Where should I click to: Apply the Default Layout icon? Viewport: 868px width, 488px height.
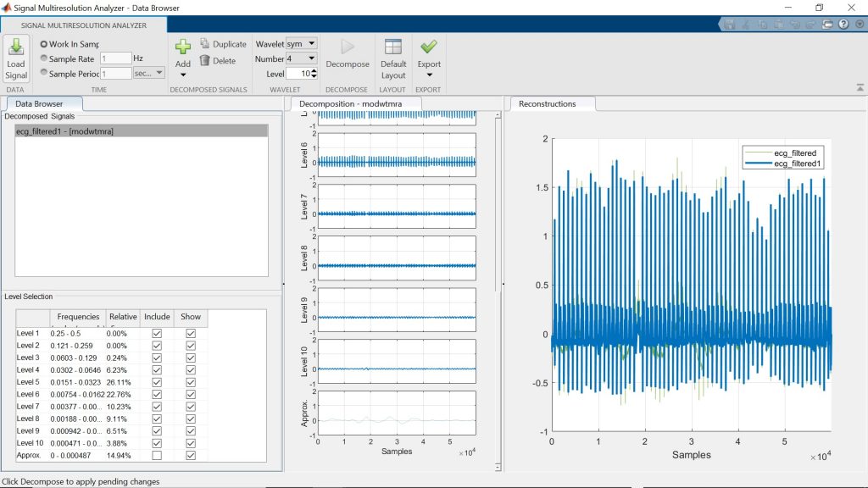(392, 47)
